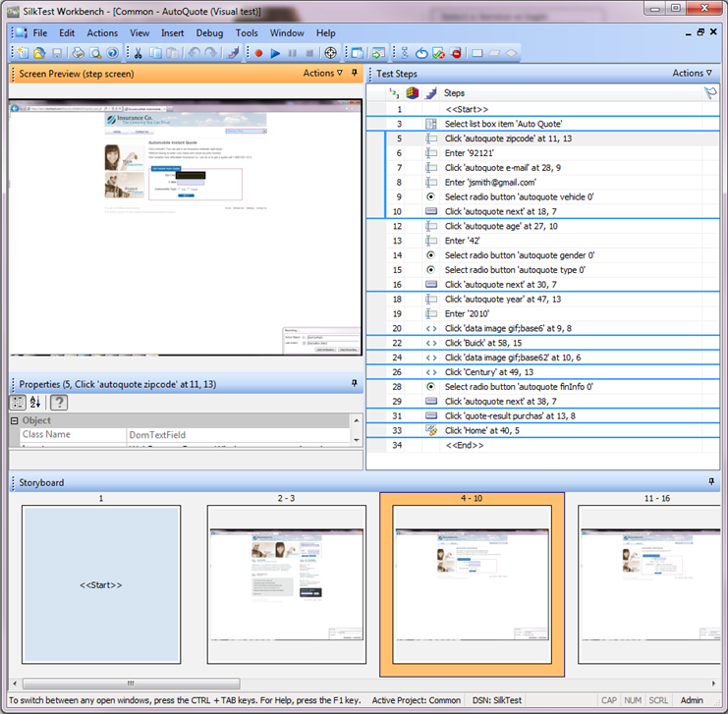Select step Enter 'jsmith@gmail.com'
The width and height of the screenshot is (728, 714).
[489, 182]
